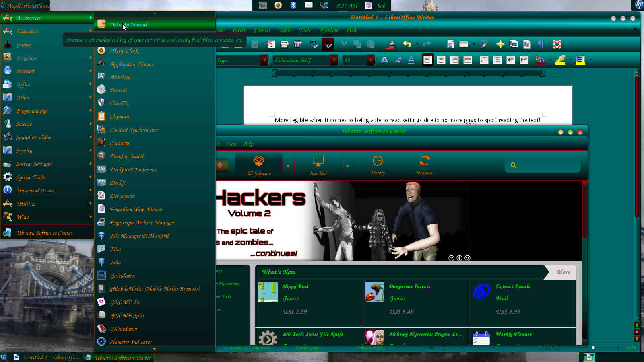Switch to Ubuntu Software Center in taskbar
Image resolution: width=644 pixels, height=362 pixels.
[118, 358]
